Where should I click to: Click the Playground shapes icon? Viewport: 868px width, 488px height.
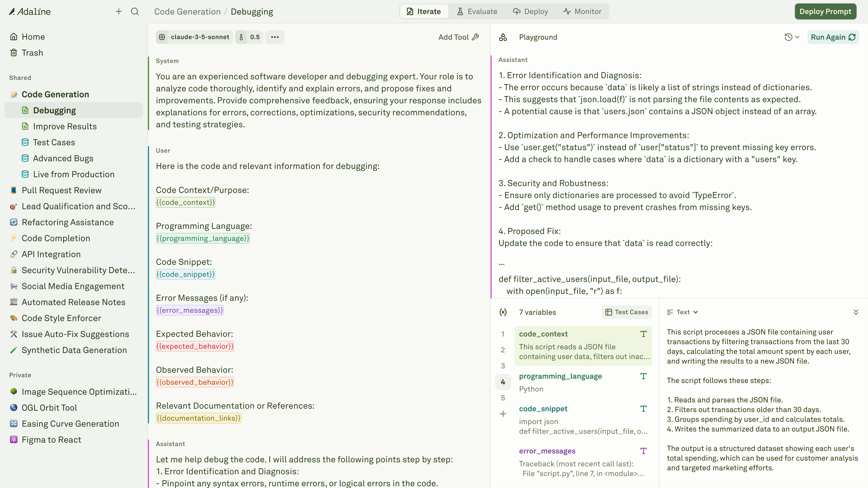tap(503, 37)
